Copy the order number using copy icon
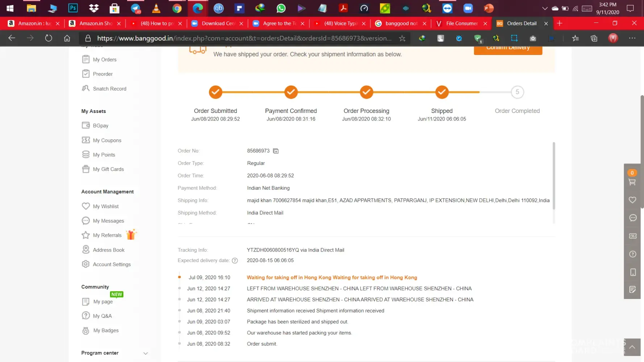 pos(276,151)
